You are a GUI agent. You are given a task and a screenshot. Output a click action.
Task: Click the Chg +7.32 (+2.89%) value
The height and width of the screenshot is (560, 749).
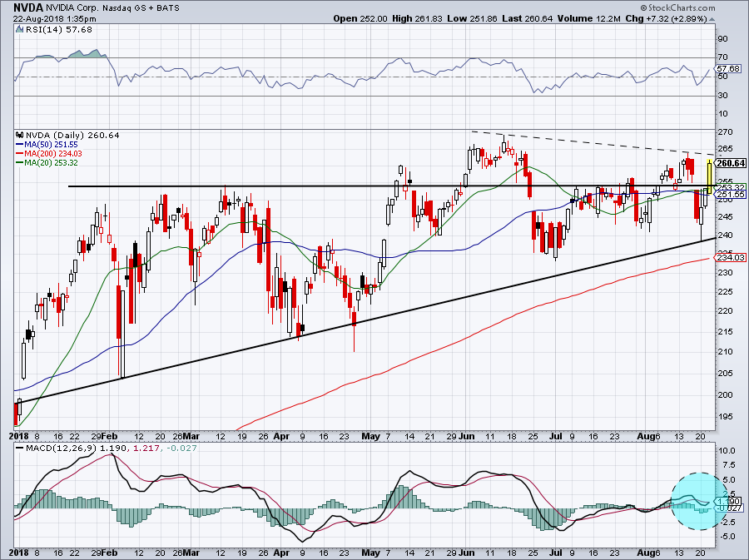(x=666, y=18)
